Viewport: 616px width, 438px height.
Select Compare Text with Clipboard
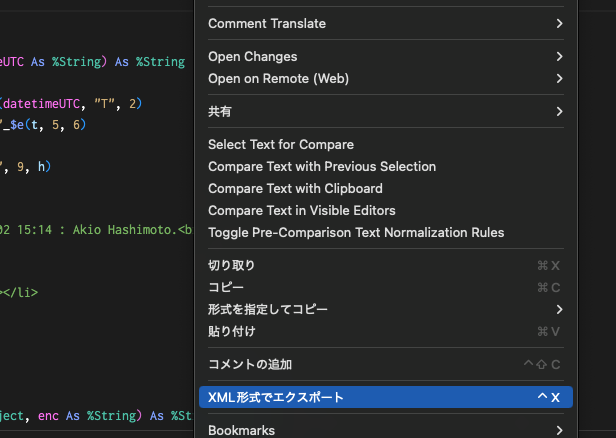pyautogui.click(x=295, y=188)
